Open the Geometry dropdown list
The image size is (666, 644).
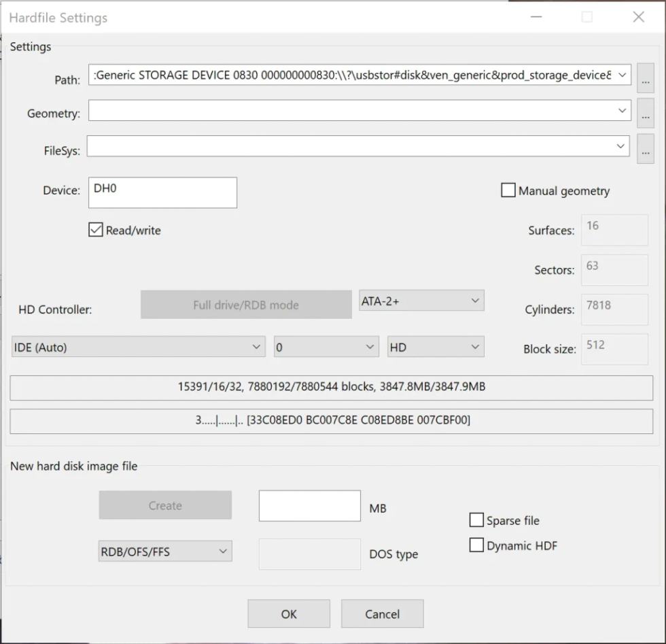pos(623,111)
